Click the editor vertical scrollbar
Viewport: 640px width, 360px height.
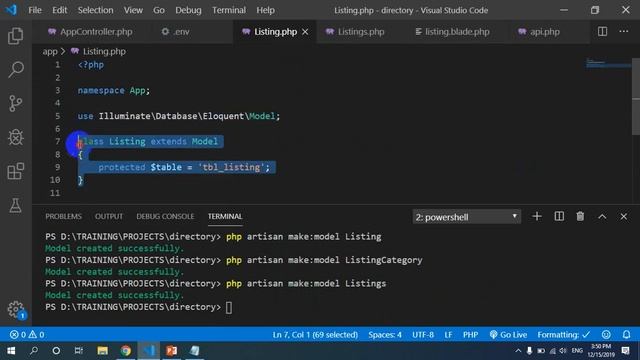636,96
